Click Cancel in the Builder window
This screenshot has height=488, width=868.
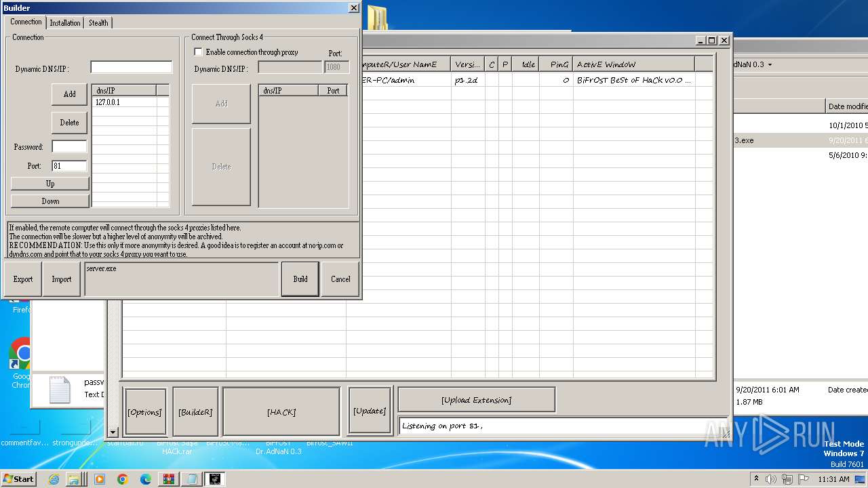pos(340,279)
